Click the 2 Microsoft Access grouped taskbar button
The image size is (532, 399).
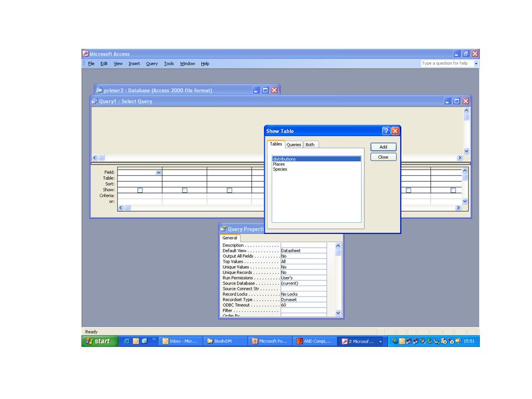[362, 341]
